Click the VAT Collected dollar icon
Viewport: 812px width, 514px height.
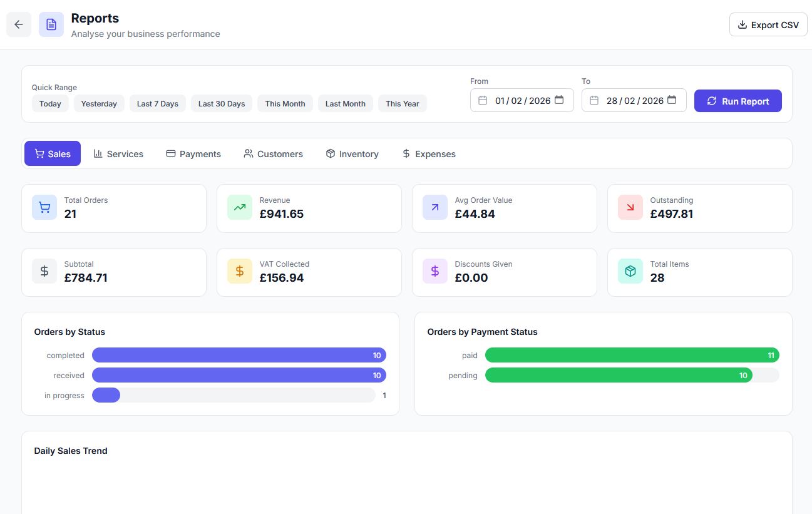(x=240, y=271)
